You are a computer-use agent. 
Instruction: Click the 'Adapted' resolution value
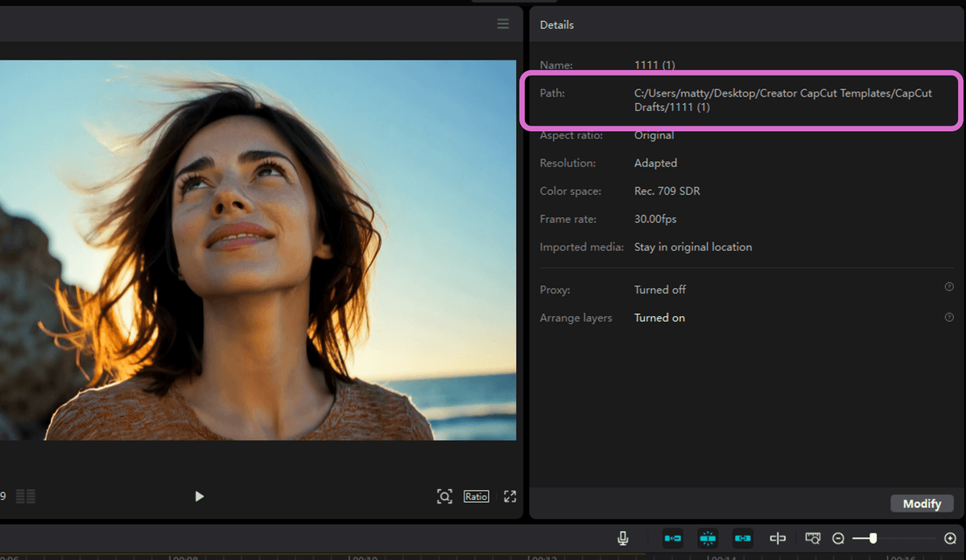656,163
